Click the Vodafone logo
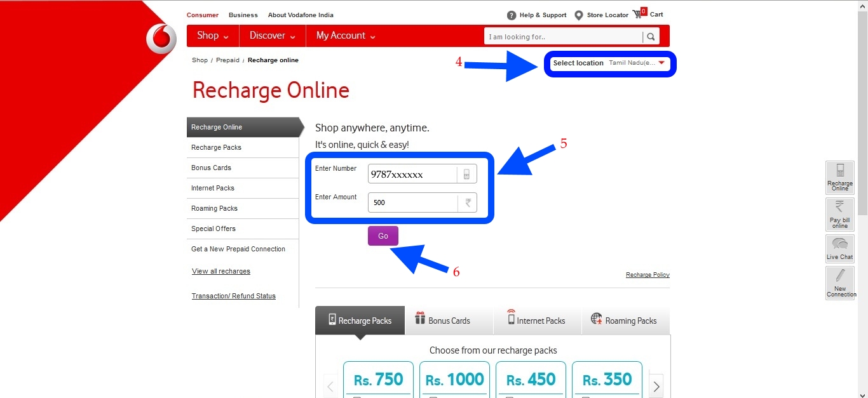The image size is (868, 398). tap(161, 39)
